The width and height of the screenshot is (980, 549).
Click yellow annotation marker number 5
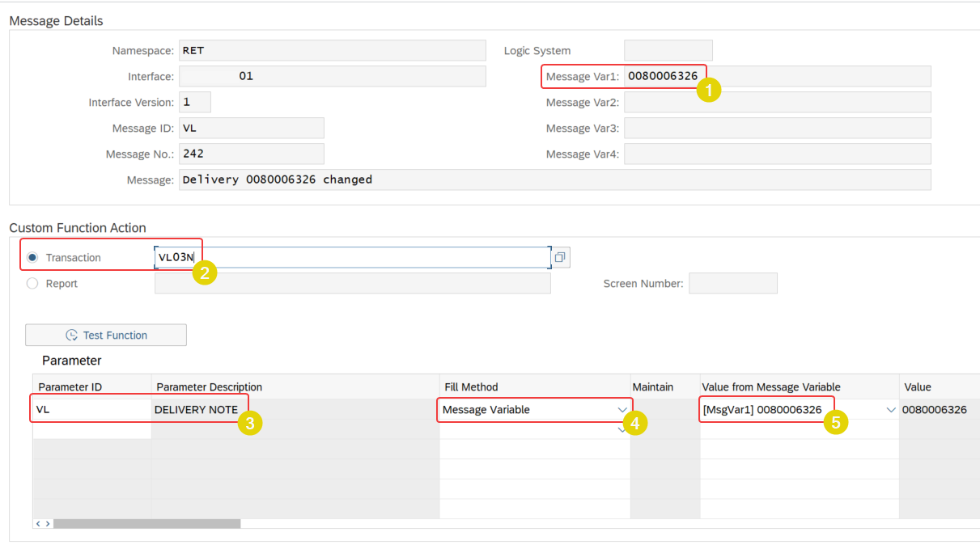pos(836,421)
